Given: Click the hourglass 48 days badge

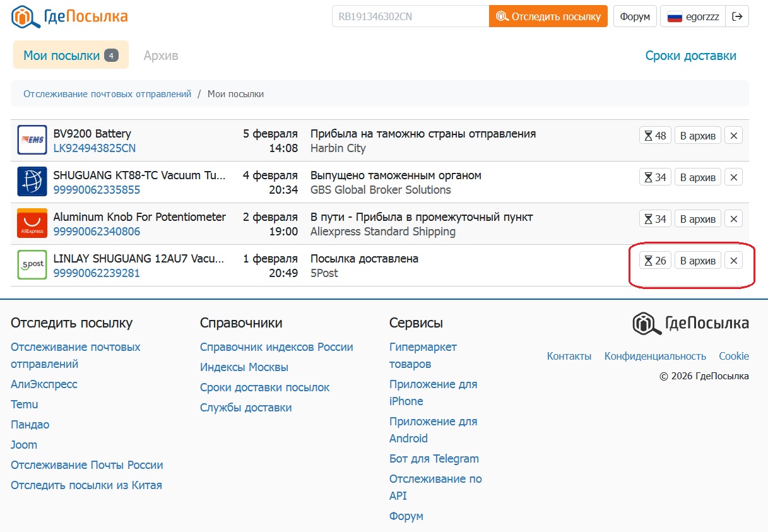Looking at the screenshot, I should [x=655, y=136].
